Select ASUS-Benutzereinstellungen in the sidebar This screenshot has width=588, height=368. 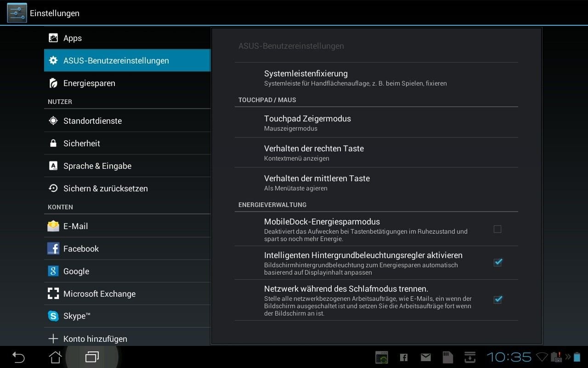point(127,60)
